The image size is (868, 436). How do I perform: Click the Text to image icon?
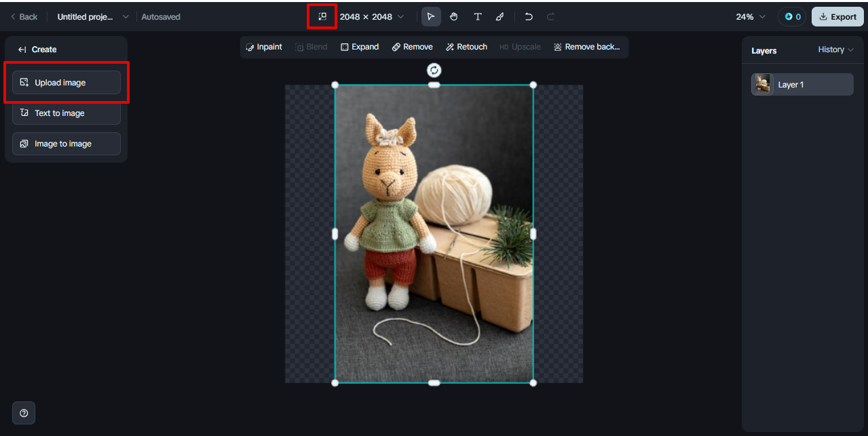coord(24,113)
